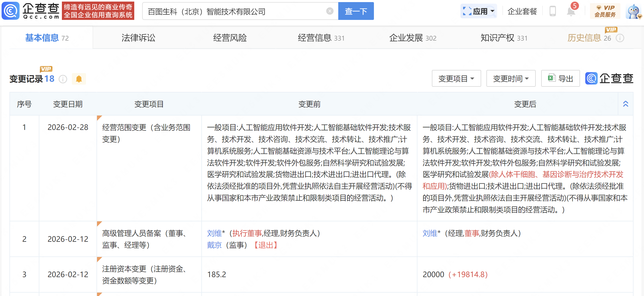
Task: Open the 变更时间 filter dropdown
Action: click(x=511, y=79)
